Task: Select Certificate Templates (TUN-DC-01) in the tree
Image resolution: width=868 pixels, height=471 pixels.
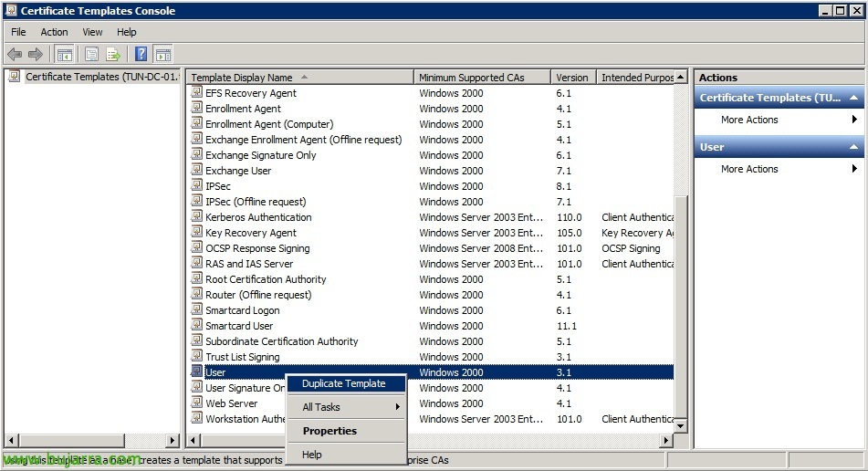Action: pyautogui.click(x=102, y=77)
